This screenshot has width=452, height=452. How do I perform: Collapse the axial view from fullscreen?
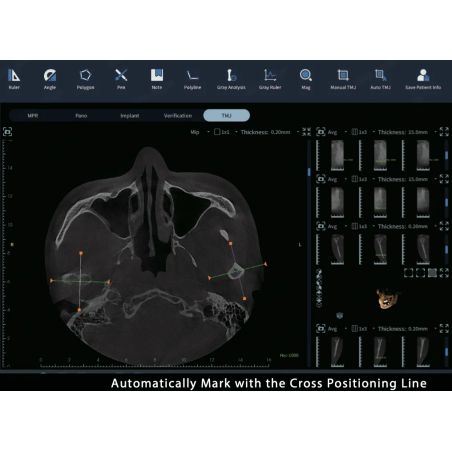pos(306,132)
